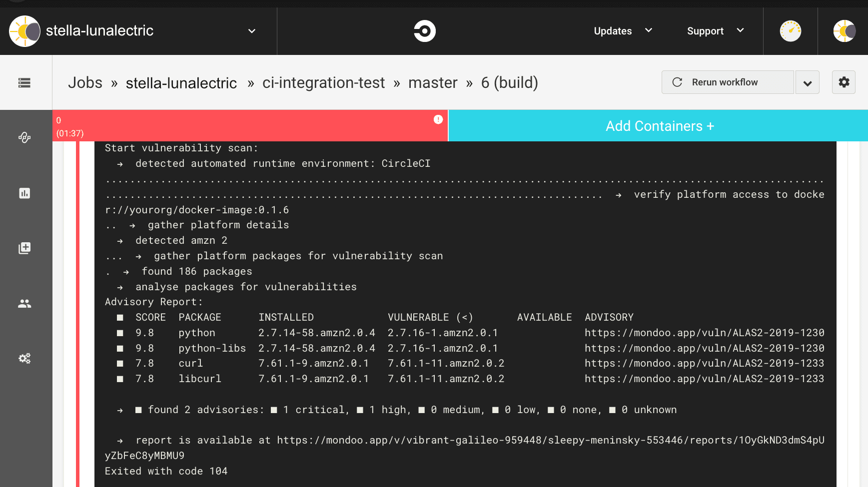Open Insights via the bar chart icon
This screenshot has height=487, width=868.
[x=24, y=193]
